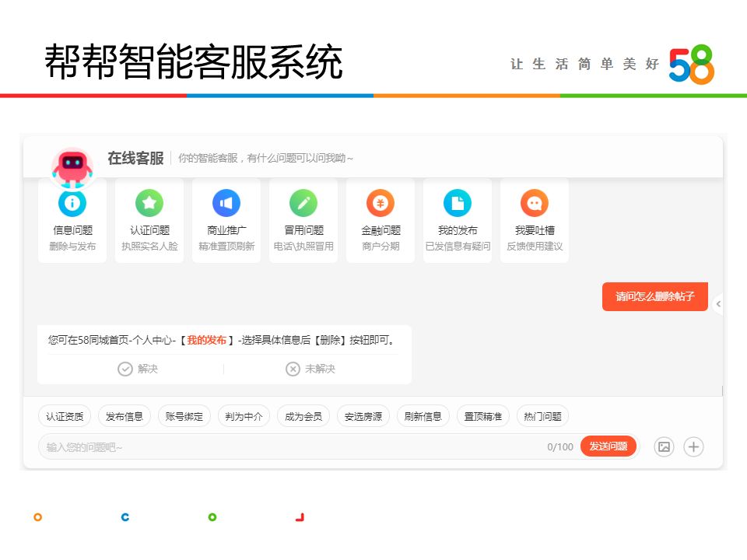Open the red 我的发布 link in the answer
The width and height of the screenshot is (747, 560).
point(207,339)
